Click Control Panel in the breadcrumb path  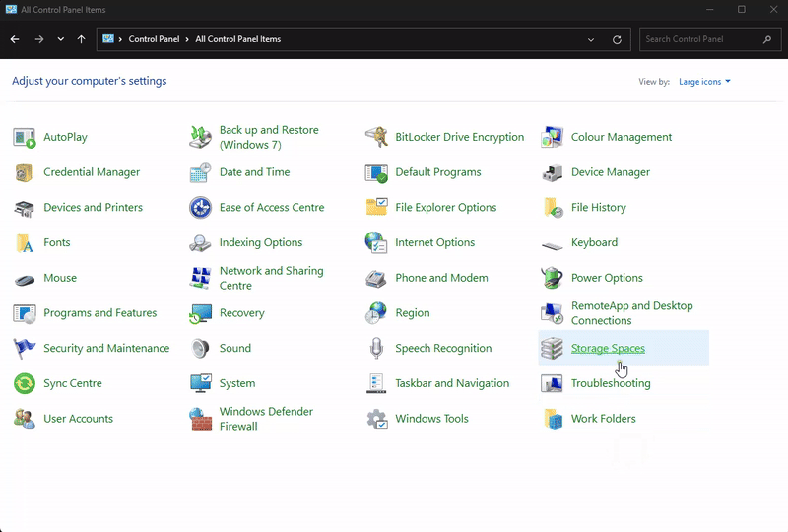pos(153,39)
